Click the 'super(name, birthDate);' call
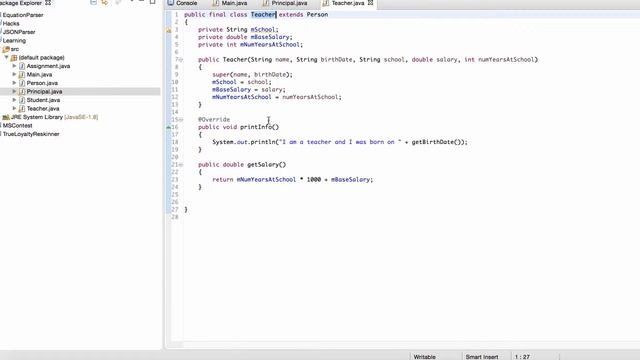Screen dimensions: 640x360 pos(252,75)
